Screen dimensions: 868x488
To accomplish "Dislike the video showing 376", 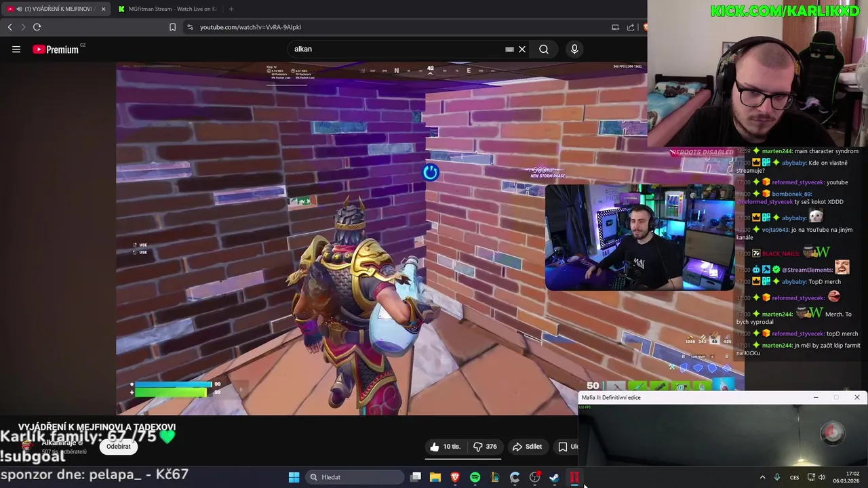I will (485, 447).
